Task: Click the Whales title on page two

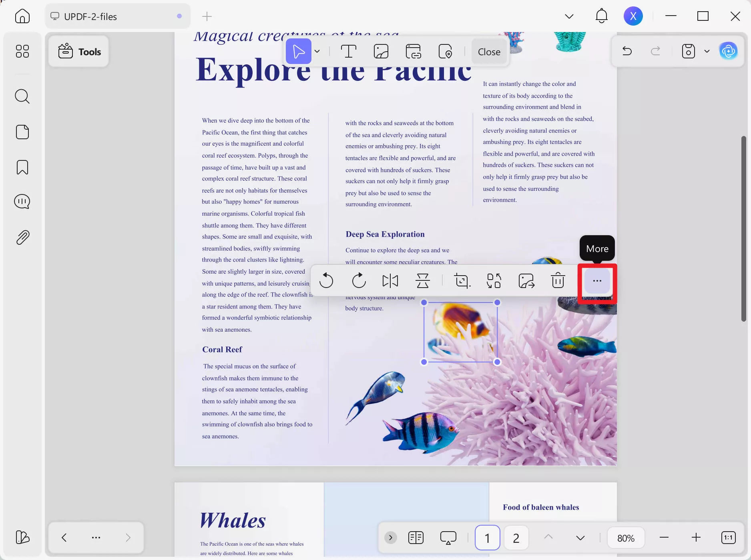Action: click(x=233, y=520)
